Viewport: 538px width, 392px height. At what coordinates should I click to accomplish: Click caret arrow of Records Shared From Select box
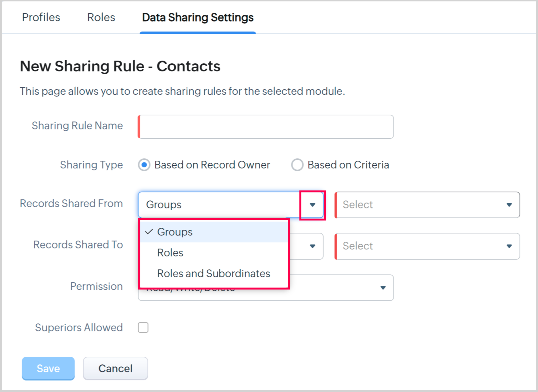click(x=509, y=205)
